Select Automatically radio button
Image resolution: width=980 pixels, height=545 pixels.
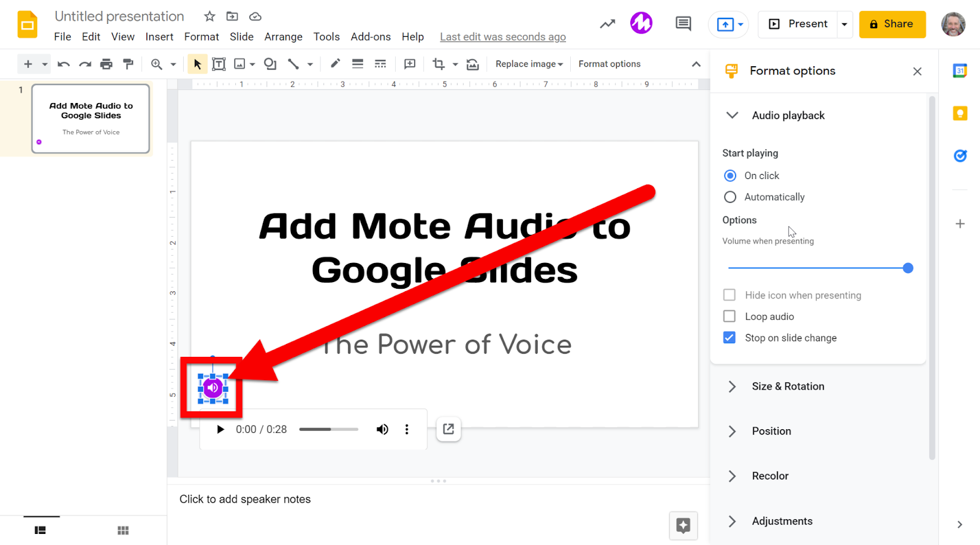click(730, 197)
